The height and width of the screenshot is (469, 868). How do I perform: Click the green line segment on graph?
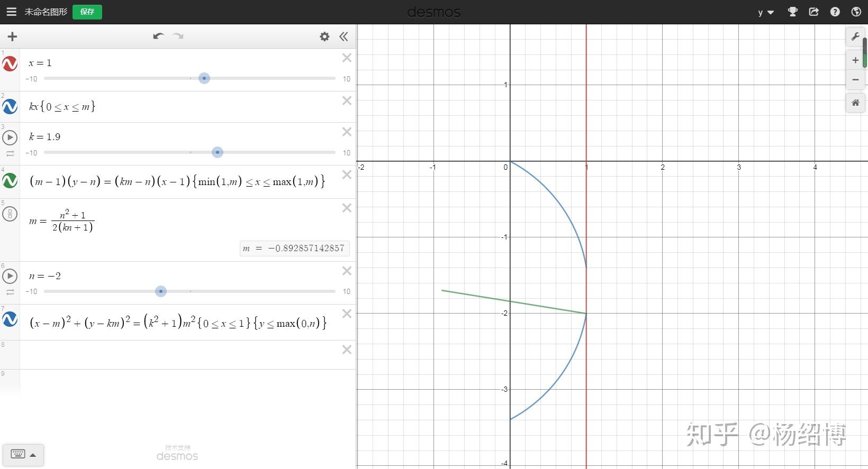514,302
